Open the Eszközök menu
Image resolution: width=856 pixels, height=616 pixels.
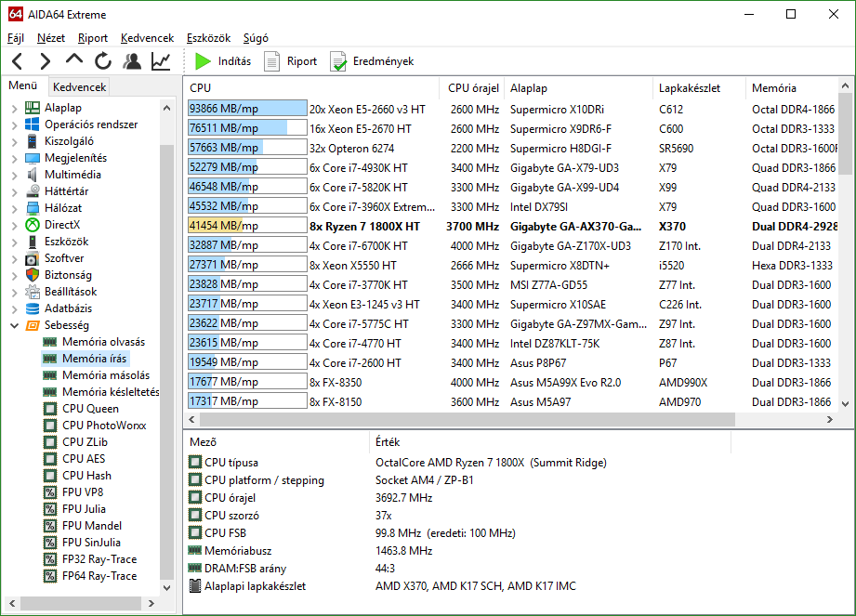tap(208, 38)
